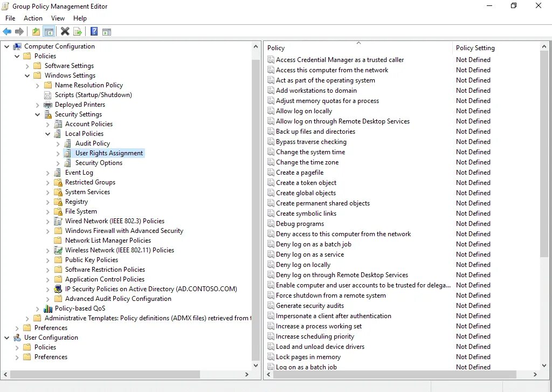Collapse the Security Settings node
The height and width of the screenshot is (392, 552).
tap(37, 114)
